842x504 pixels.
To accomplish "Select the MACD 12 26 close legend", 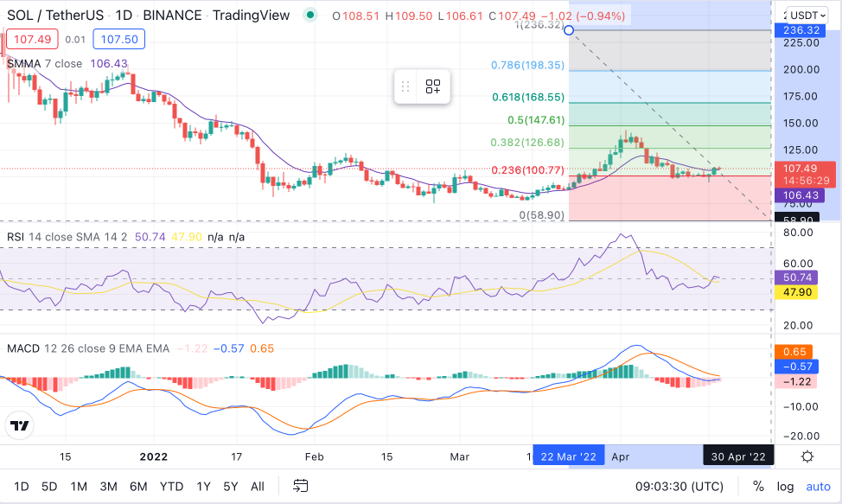I will (x=88, y=348).
